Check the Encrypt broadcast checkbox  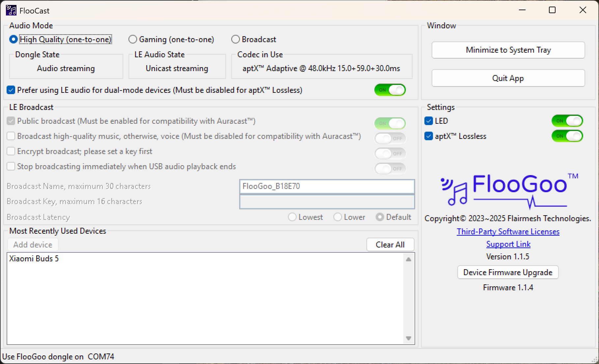click(11, 151)
